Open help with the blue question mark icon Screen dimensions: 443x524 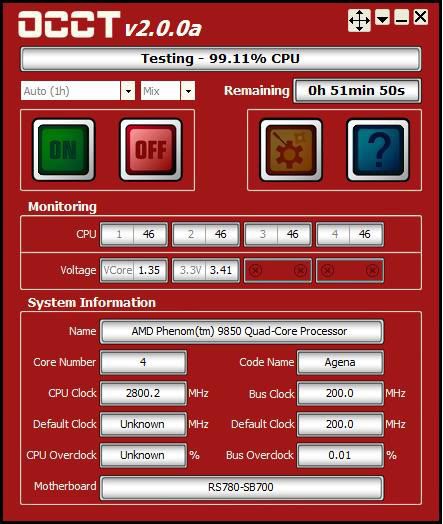point(378,150)
